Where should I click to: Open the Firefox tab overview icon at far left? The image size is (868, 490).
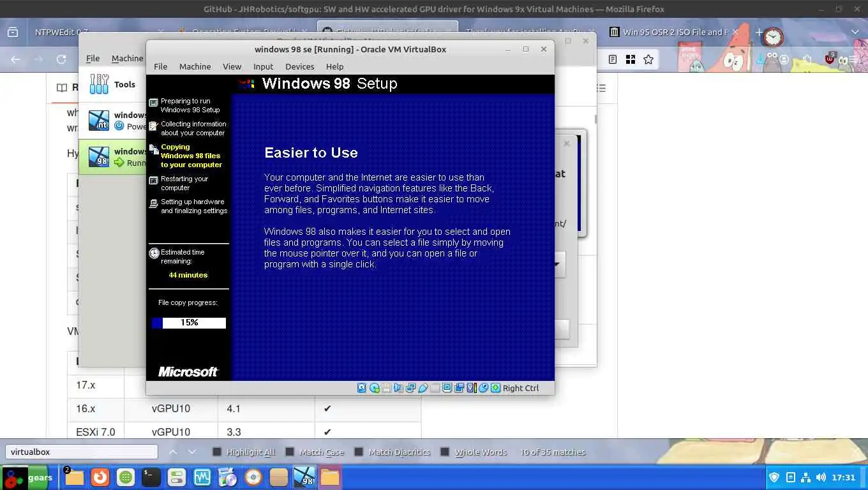pos(13,32)
